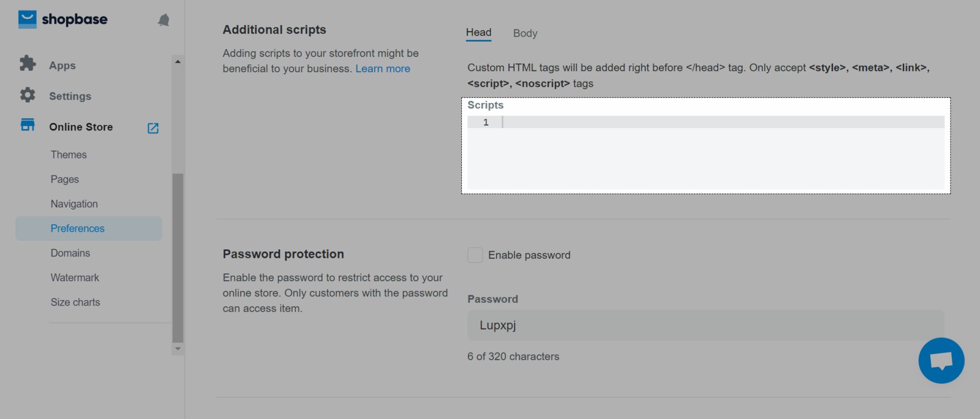This screenshot has height=419, width=980.
Task: Open the live chat bubble
Action: (x=941, y=361)
